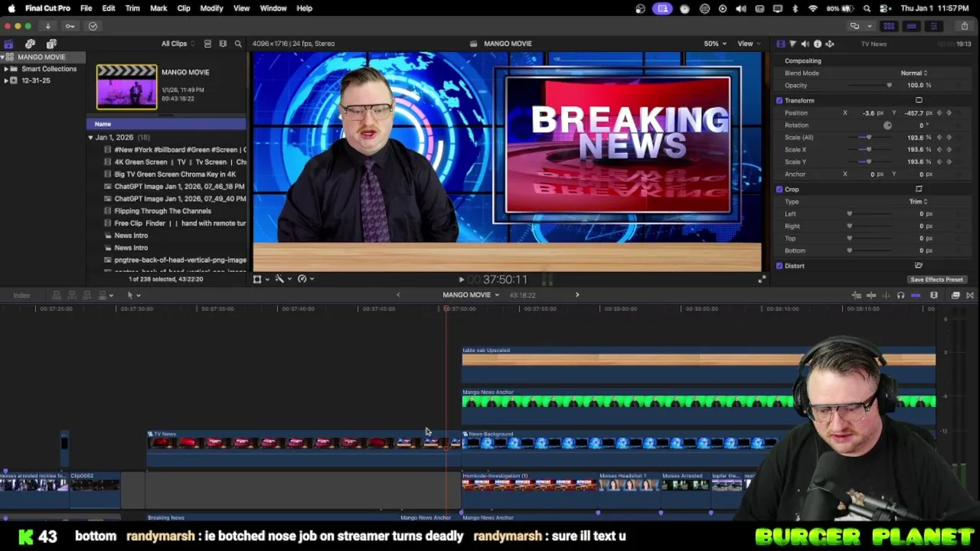Open the timeline Index button
This screenshot has height=551, width=980.
point(21,295)
